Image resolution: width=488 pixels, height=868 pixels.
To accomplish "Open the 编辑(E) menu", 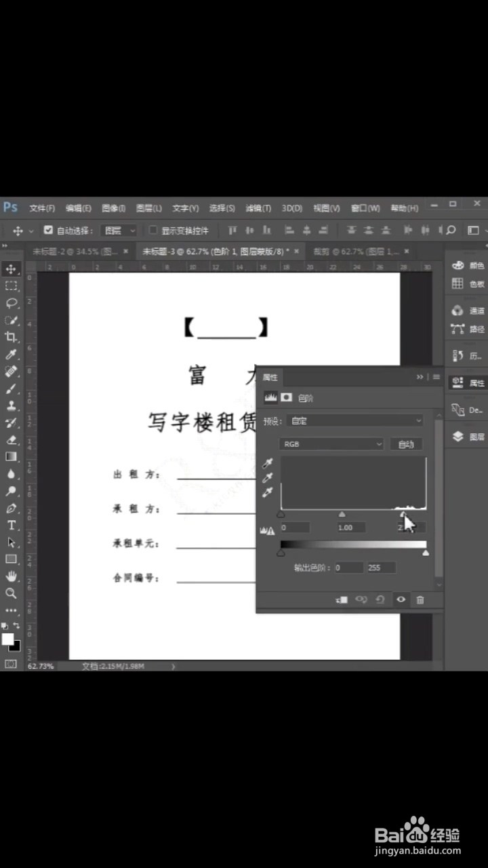I will click(78, 208).
